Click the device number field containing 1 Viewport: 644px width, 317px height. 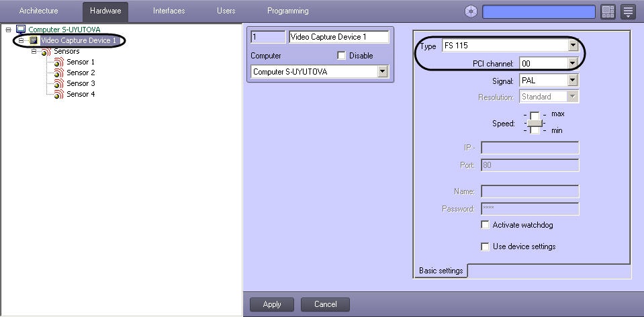pyautogui.click(x=268, y=37)
